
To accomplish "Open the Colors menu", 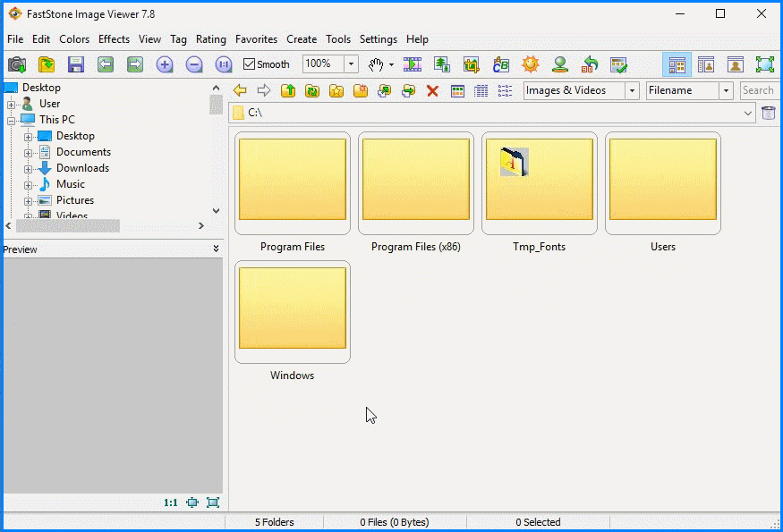I will [74, 39].
